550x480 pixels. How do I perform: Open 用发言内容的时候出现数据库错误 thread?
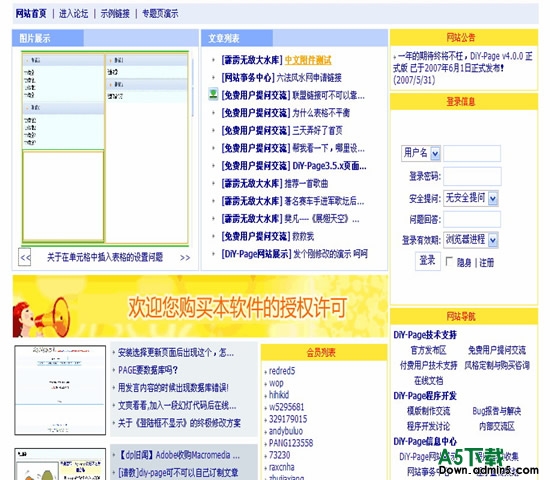tap(173, 388)
